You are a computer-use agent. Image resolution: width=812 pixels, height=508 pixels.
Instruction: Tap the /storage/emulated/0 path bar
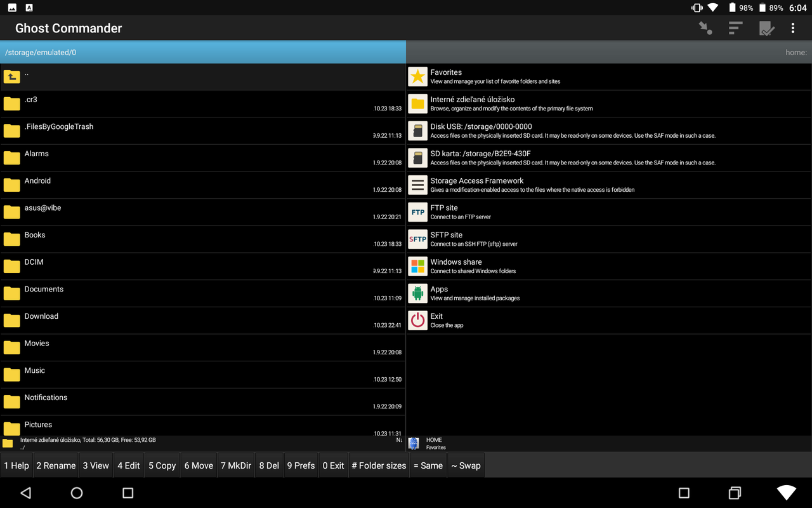pos(203,52)
